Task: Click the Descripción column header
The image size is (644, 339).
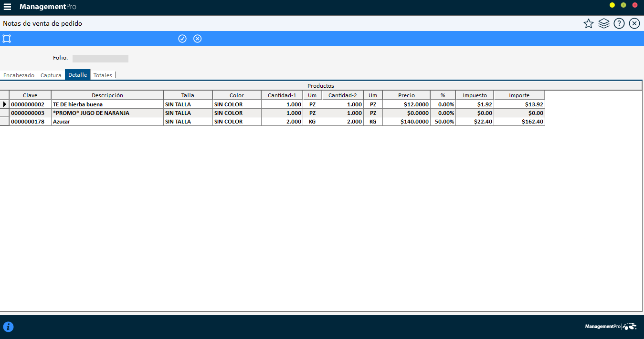Action: (x=107, y=95)
